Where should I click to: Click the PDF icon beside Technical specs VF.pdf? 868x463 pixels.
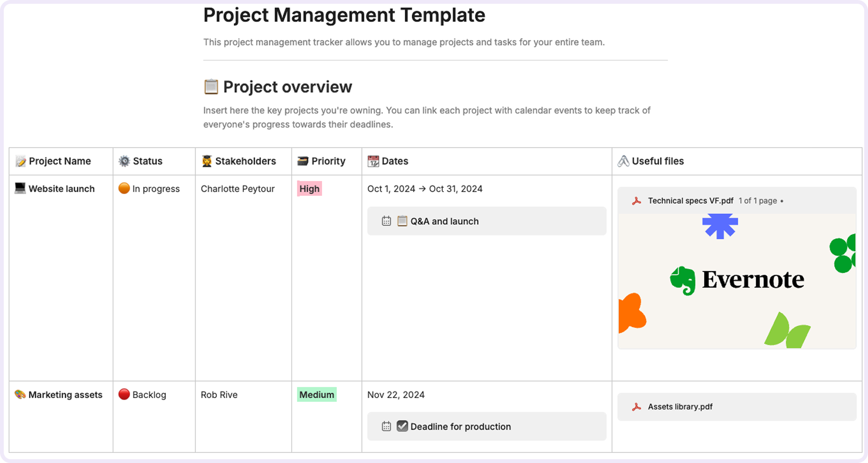pyautogui.click(x=637, y=201)
